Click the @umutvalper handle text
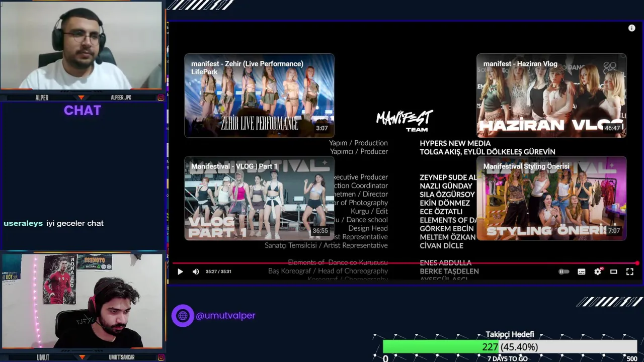The width and height of the screenshot is (644, 362). [x=225, y=316]
